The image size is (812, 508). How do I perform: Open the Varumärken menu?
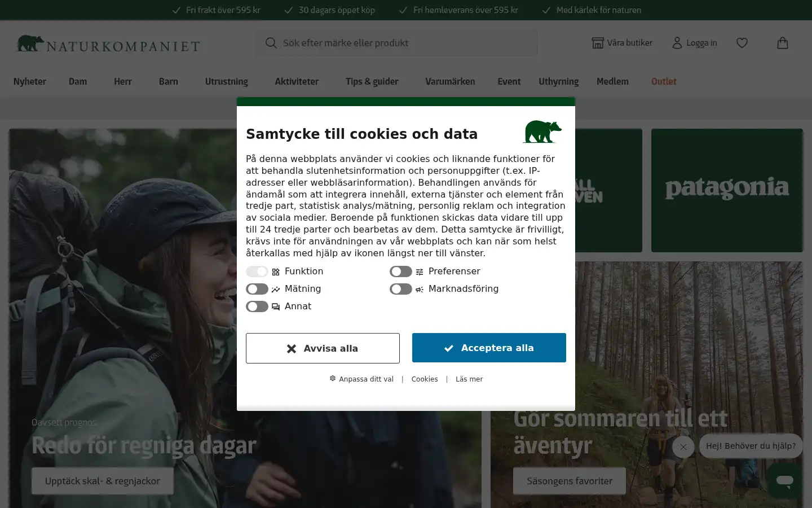(450, 81)
